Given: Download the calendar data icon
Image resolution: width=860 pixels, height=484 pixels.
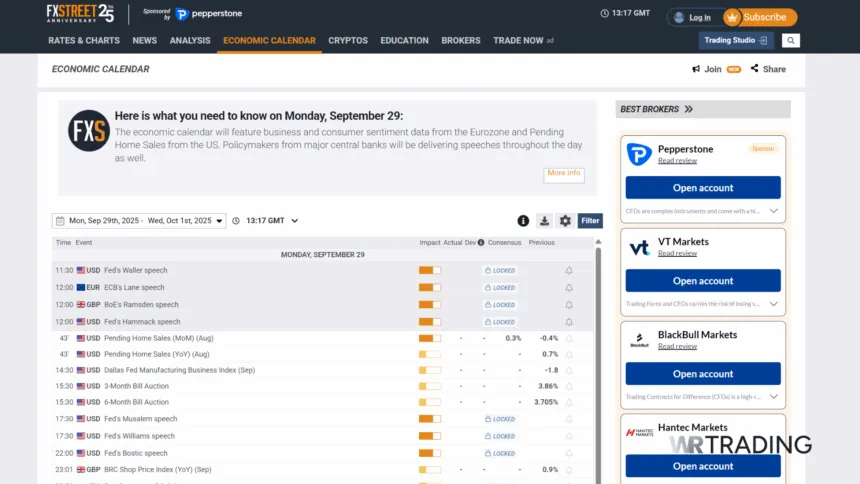Looking at the screenshot, I should click(x=544, y=221).
